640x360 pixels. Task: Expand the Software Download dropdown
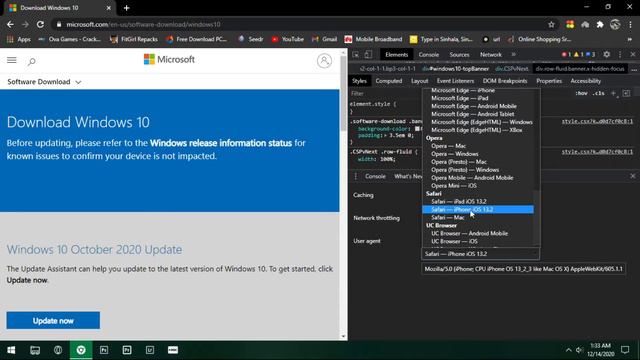44,82
